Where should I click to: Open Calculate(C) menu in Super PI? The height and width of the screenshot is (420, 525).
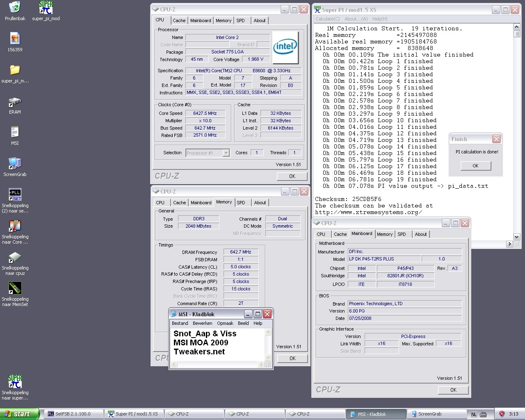328,19
